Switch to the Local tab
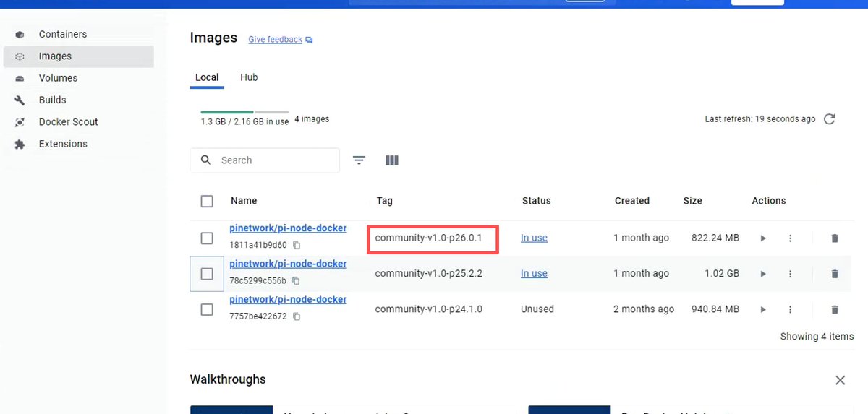 207,77
